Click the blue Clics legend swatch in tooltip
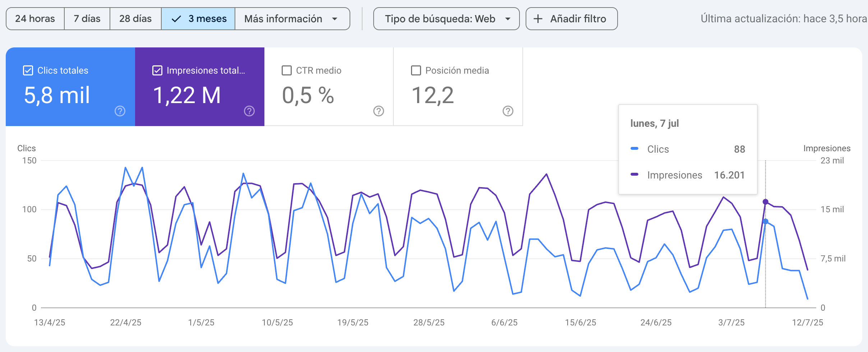 point(634,148)
